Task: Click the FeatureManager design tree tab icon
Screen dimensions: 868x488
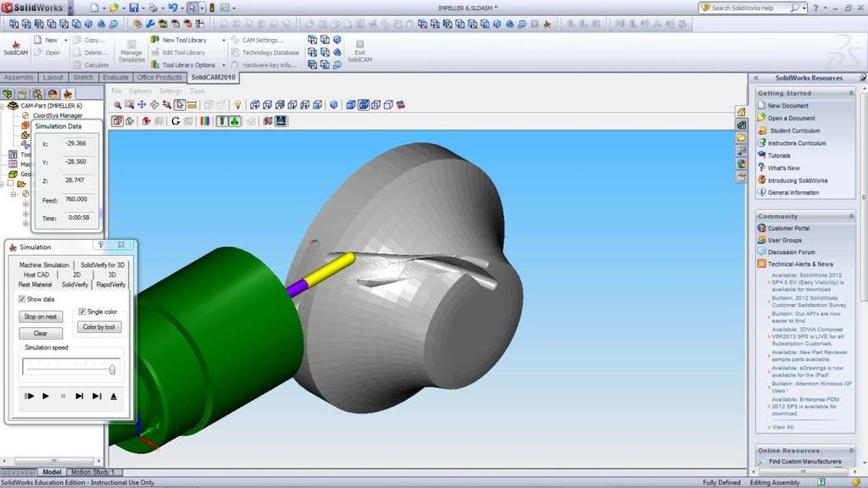Action: pos(7,93)
